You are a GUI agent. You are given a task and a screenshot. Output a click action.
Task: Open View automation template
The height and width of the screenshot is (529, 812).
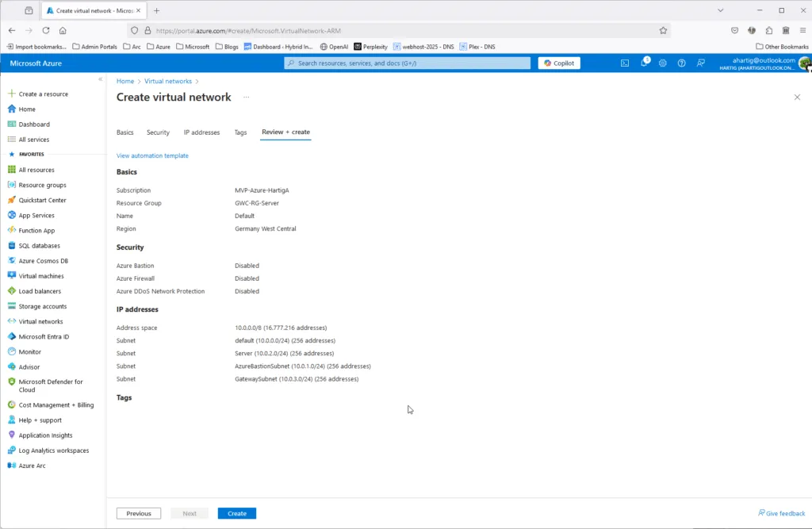(x=152, y=155)
